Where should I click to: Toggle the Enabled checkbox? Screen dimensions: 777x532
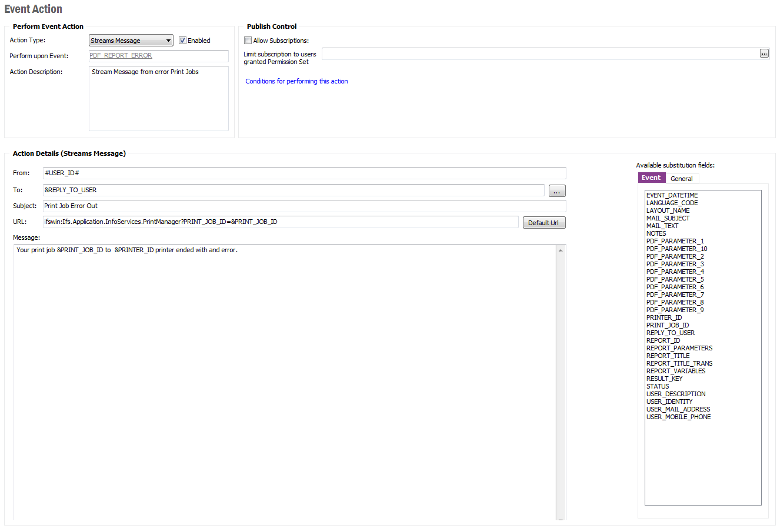pyautogui.click(x=183, y=41)
